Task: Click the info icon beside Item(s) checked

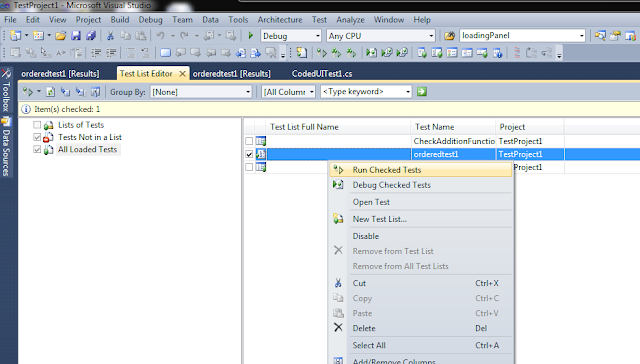Action: point(26,109)
